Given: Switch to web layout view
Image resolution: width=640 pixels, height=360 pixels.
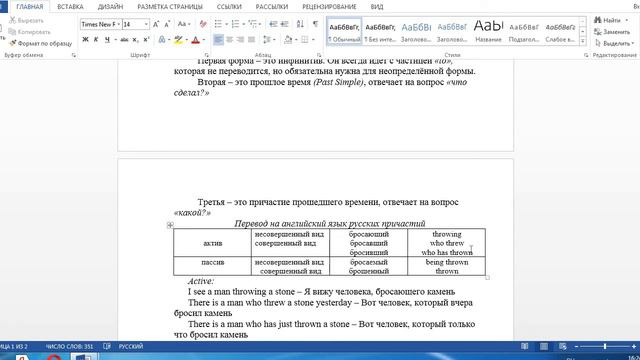Looking at the screenshot, I should click(x=563, y=346).
